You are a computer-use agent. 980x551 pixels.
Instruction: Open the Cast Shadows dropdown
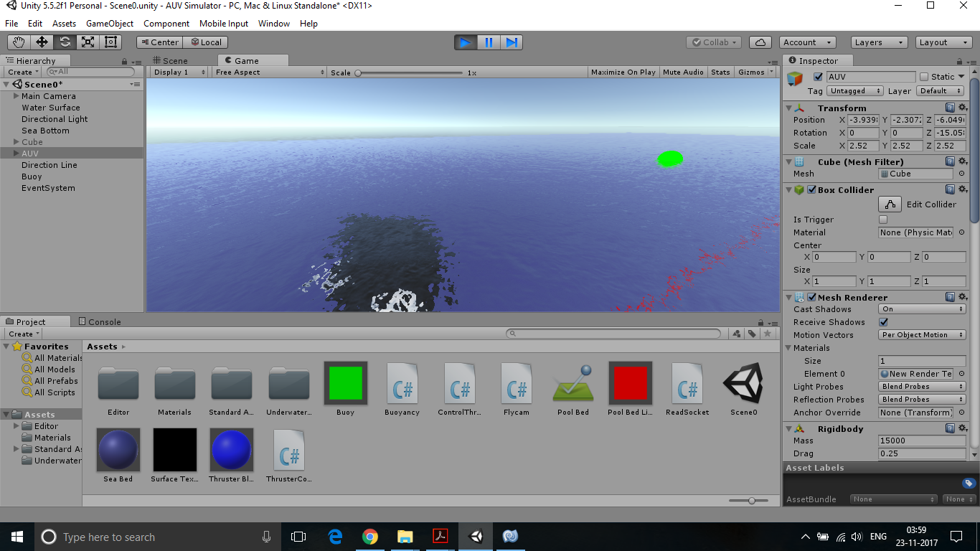click(922, 308)
